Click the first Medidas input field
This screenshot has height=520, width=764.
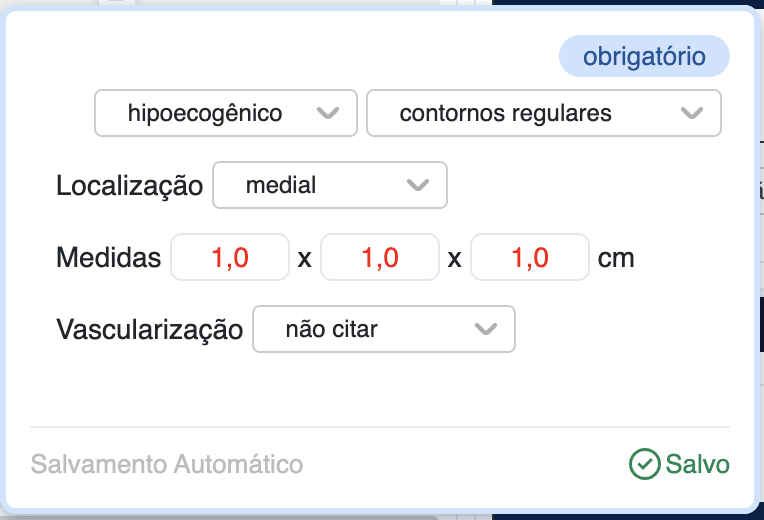point(230,258)
